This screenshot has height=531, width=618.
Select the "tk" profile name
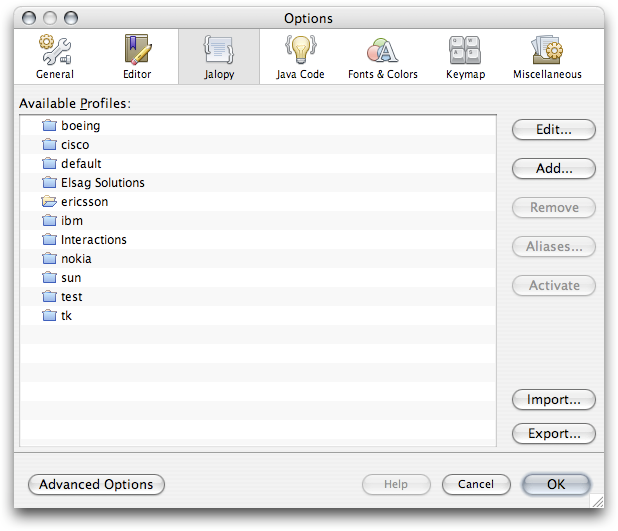point(67,316)
